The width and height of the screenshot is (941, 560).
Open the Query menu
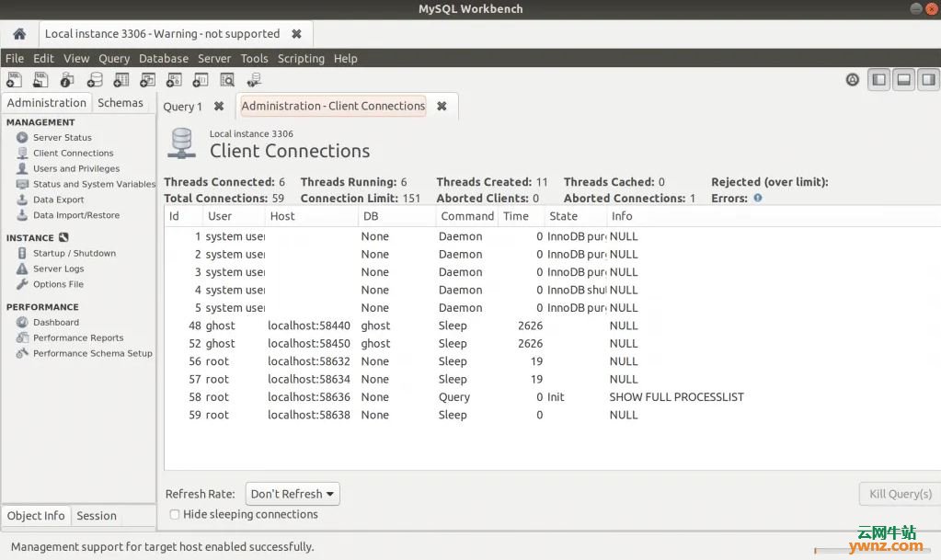tap(114, 58)
